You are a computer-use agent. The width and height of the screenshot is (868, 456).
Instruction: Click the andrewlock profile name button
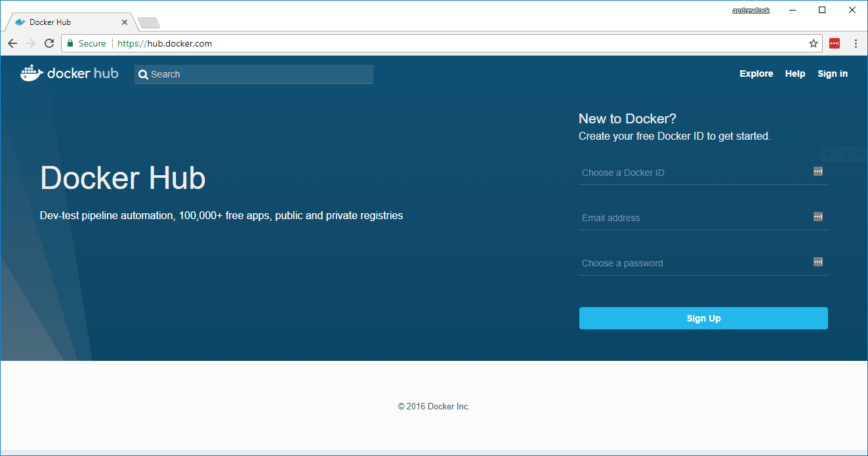click(x=751, y=10)
